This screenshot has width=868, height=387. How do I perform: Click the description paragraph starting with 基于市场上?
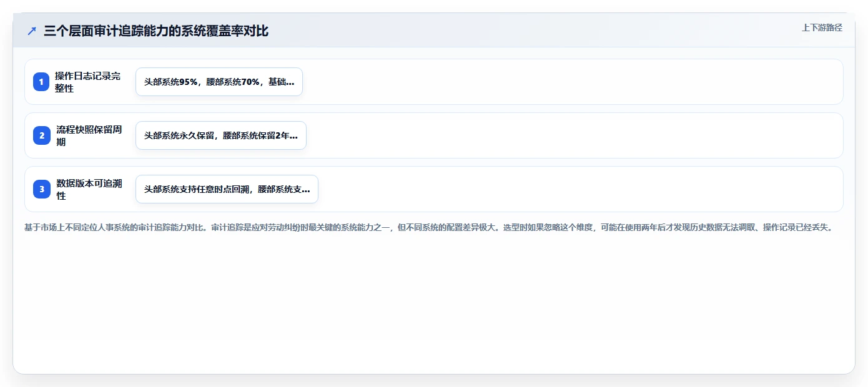tap(428, 228)
